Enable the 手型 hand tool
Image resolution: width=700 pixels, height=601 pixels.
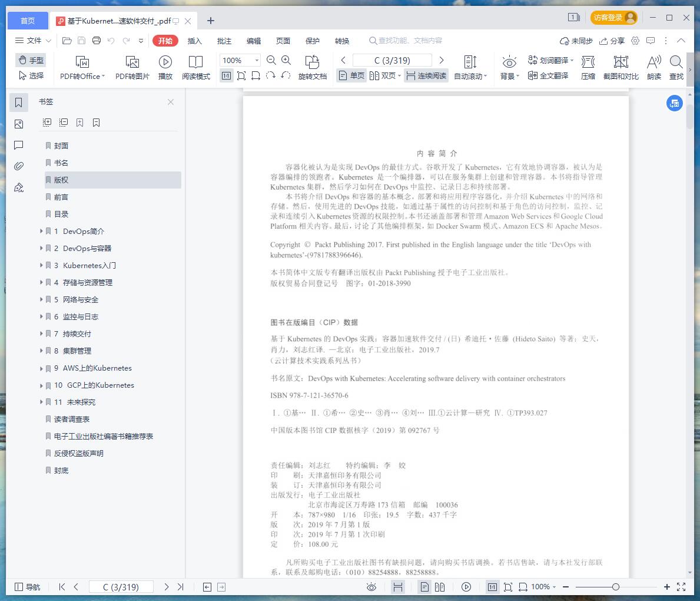tap(31, 60)
